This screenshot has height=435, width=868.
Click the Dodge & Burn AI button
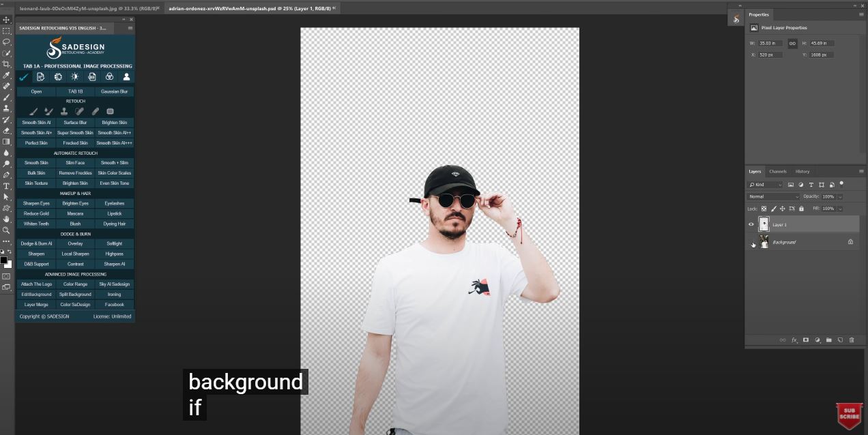click(36, 243)
